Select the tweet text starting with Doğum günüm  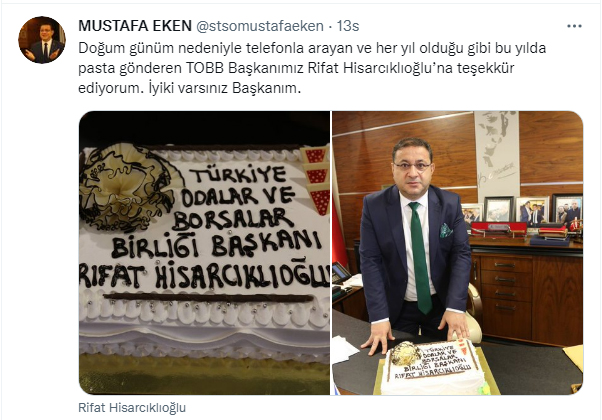[x=312, y=68]
